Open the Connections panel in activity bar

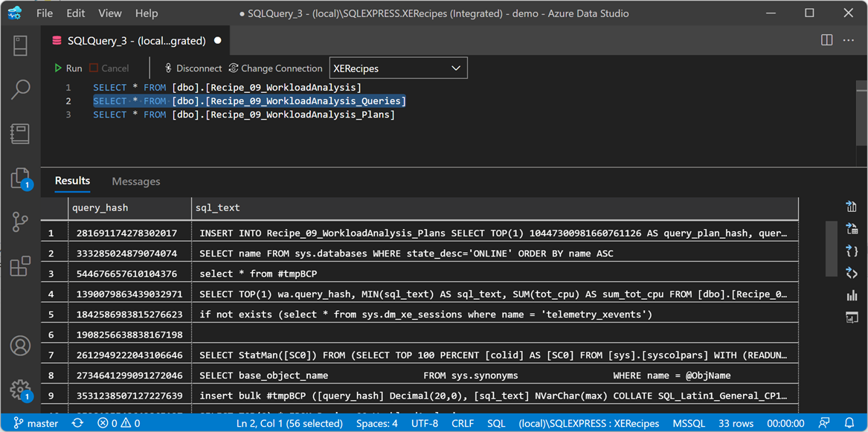[x=20, y=45]
